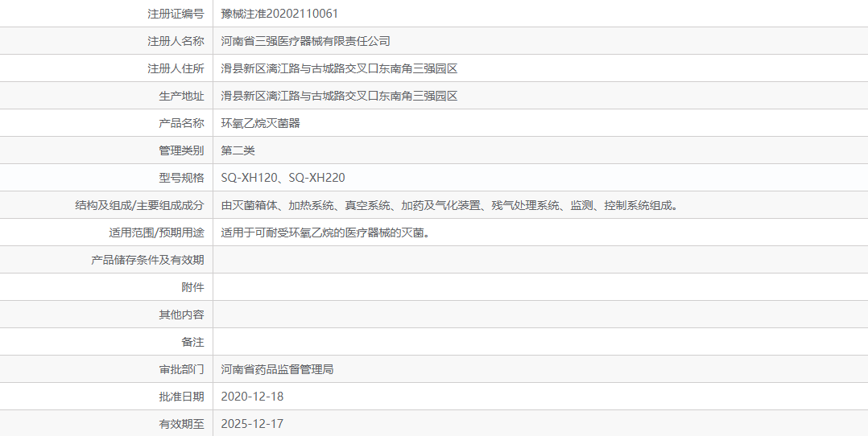Image resolution: width=868 pixels, height=436 pixels.
Task: Select the '有效期至' label
Action: click(x=181, y=424)
